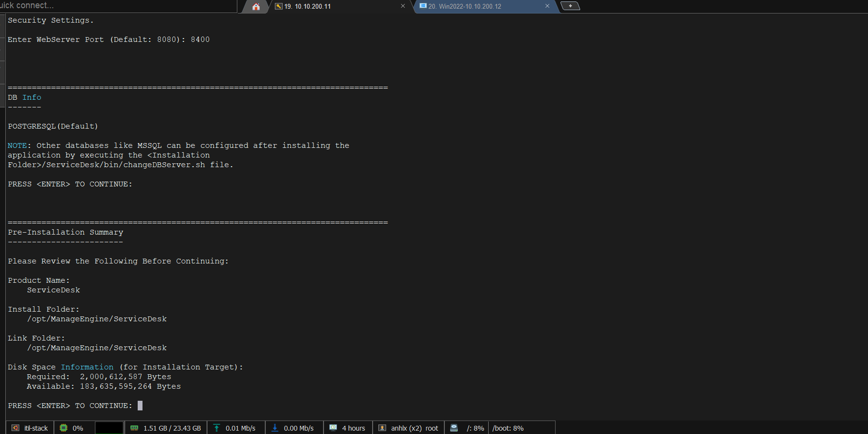Click the terminal cursor after CONTINUE prompt

pyautogui.click(x=140, y=406)
